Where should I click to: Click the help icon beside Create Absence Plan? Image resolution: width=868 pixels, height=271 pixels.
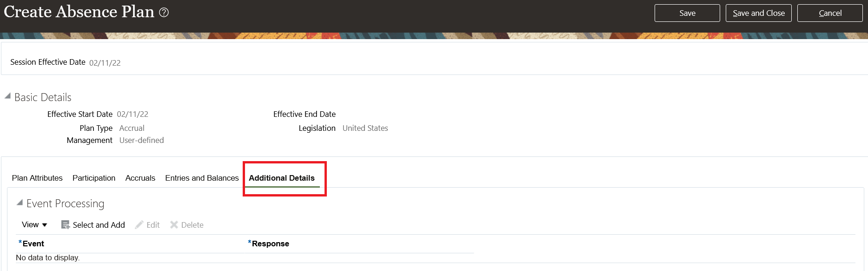[164, 13]
